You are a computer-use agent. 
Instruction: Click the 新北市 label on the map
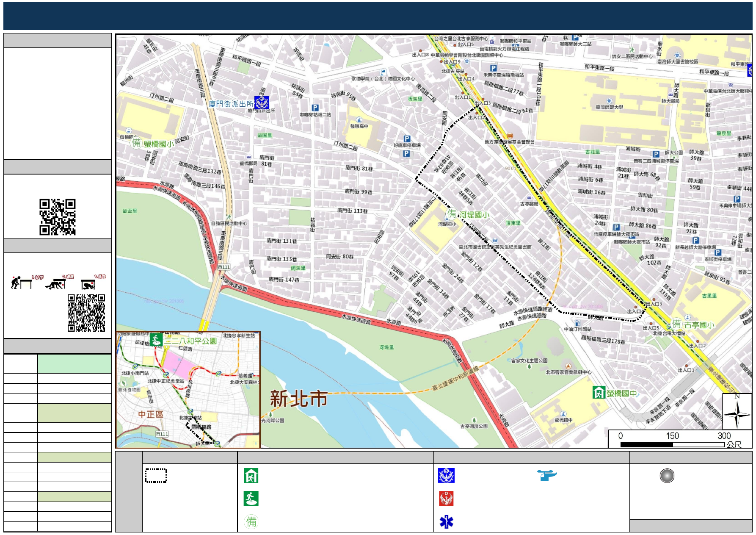pos(298,399)
